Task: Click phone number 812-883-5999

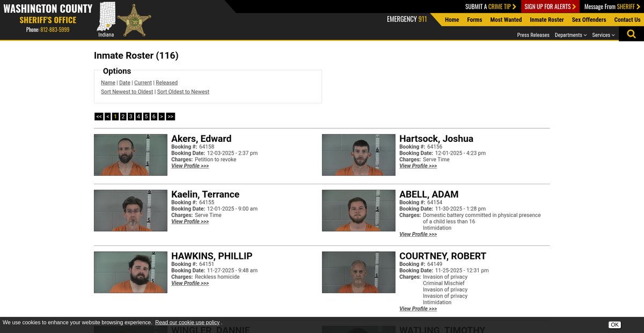Action: (55, 30)
